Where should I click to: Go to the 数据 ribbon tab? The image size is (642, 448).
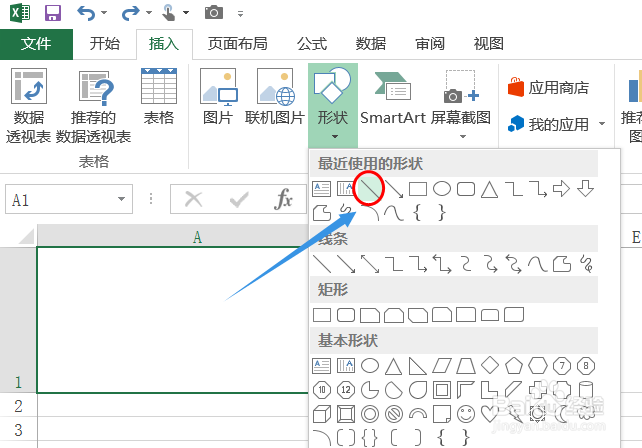[371, 44]
